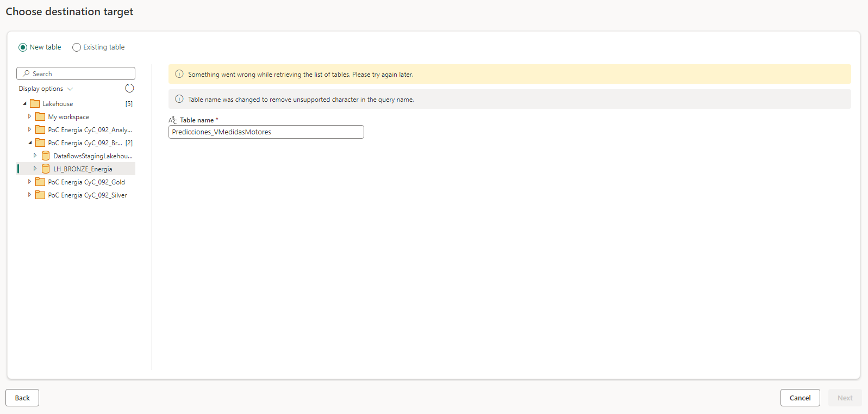
Task: Click the [5] count beside Lakehouse
Action: [129, 104]
